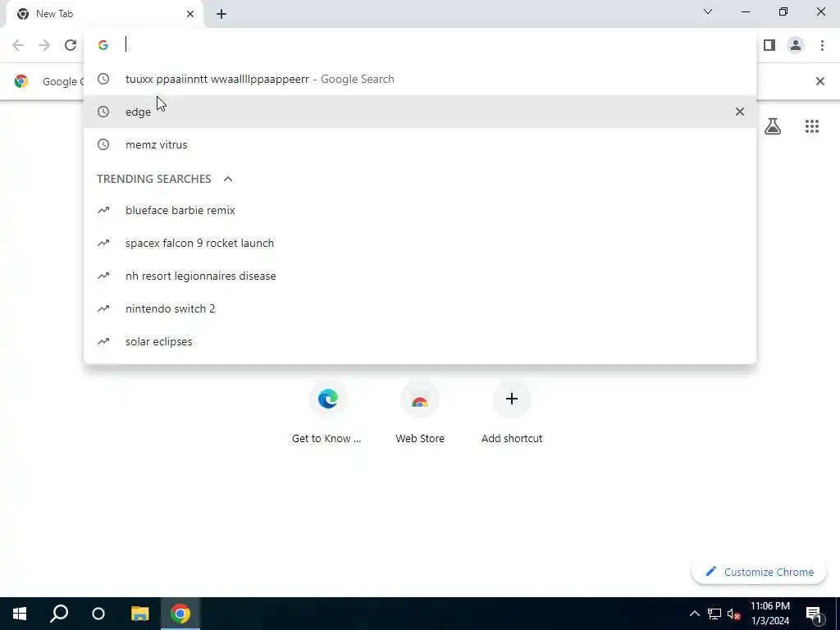Open the network status tray icon
This screenshot has width=840, height=630.
pos(714,614)
